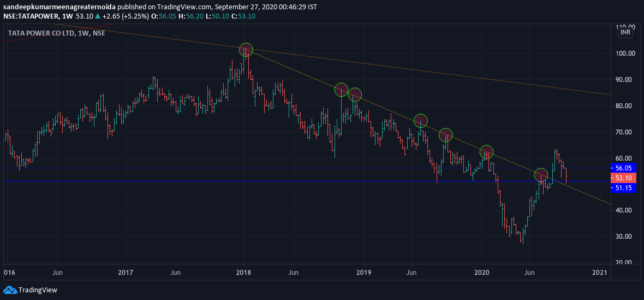Click the green circle nearest the 60.00 level

pyautogui.click(x=486, y=152)
